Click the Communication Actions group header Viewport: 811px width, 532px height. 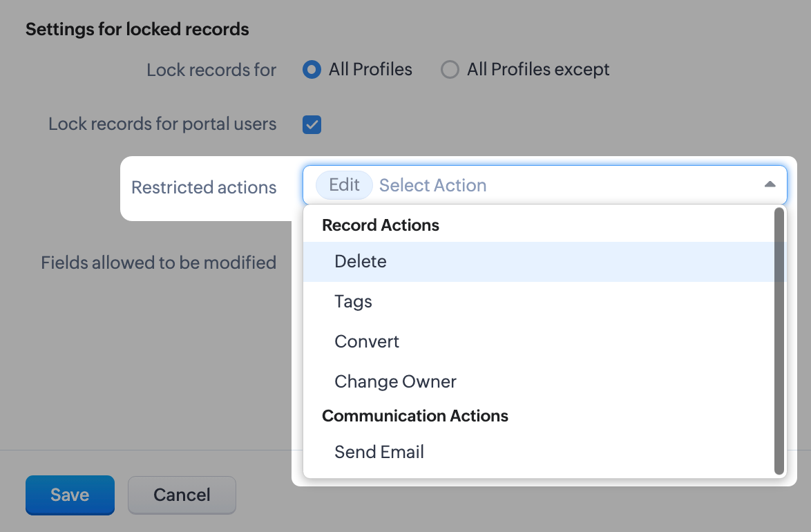coord(415,416)
